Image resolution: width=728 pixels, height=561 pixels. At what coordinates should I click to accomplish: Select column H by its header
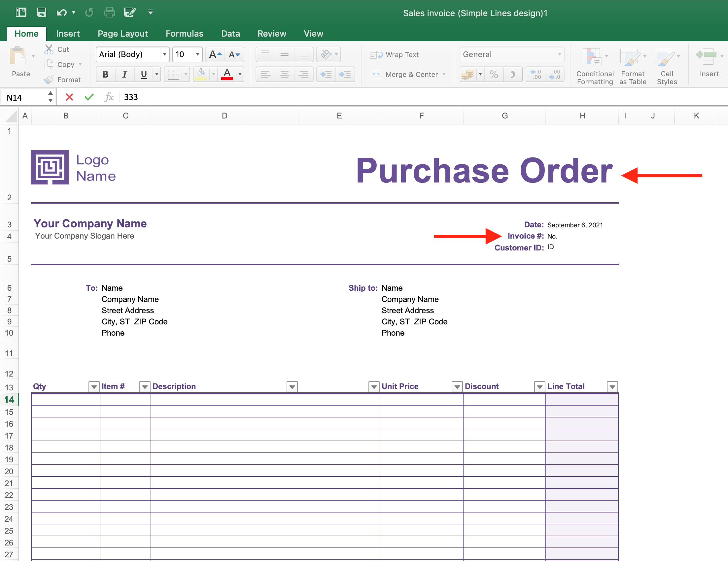583,115
